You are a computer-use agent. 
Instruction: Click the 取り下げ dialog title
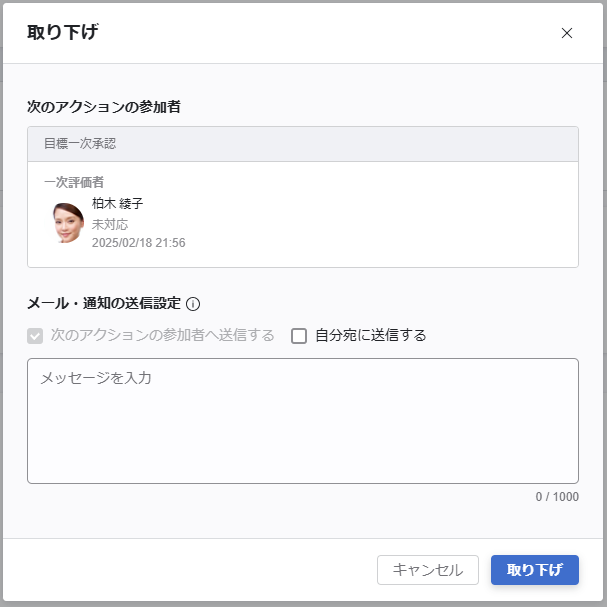(63, 32)
